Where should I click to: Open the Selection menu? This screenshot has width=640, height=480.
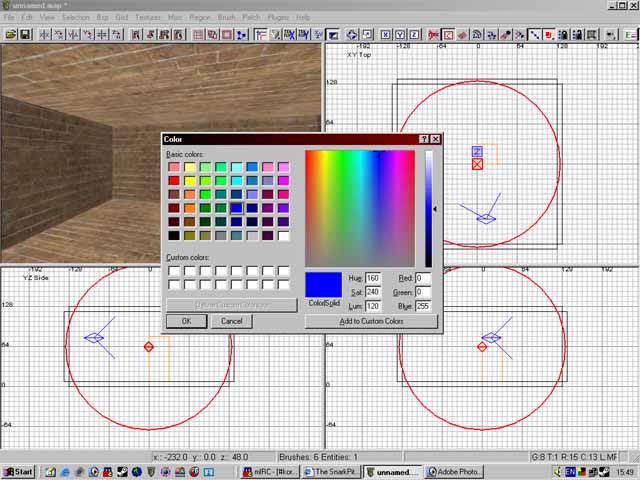pyautogui.click(x=75, y=18)
